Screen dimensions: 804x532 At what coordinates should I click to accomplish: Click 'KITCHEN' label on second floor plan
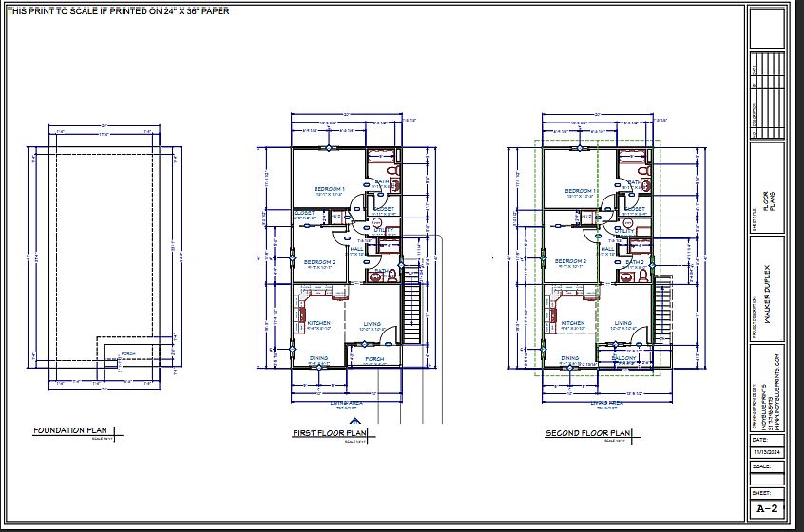point(573,323)
